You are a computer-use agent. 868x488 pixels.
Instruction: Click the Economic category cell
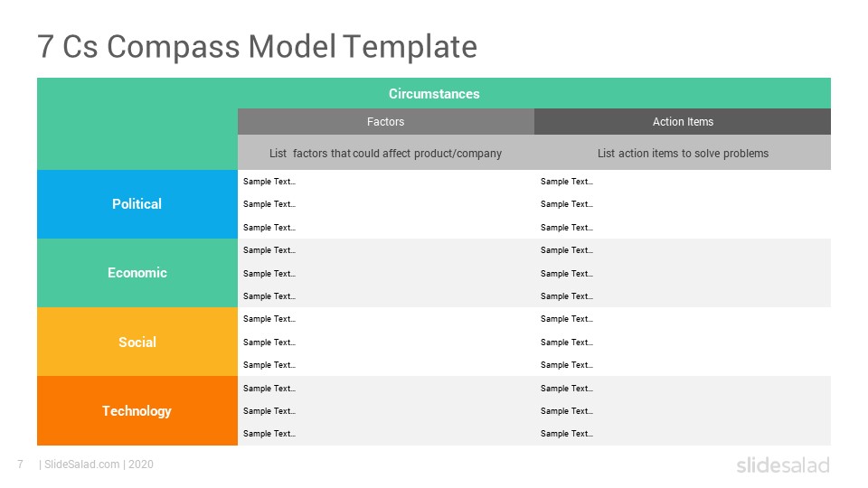point(137,273)
